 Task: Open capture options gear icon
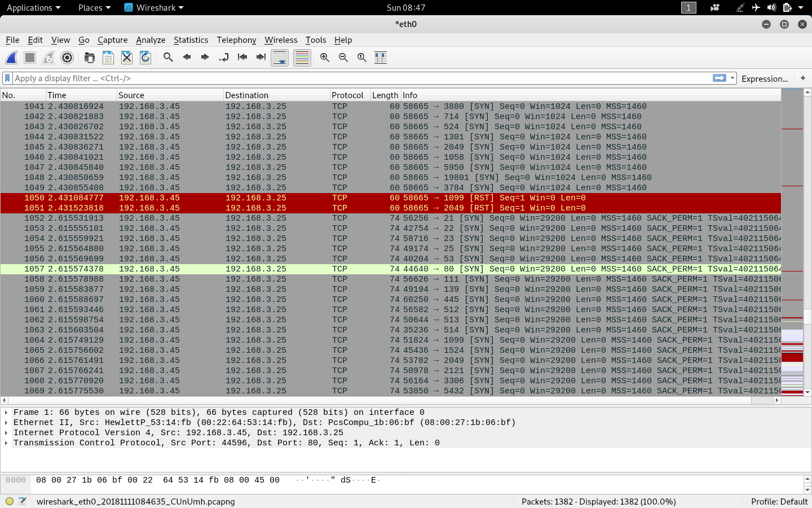(67, 58)
